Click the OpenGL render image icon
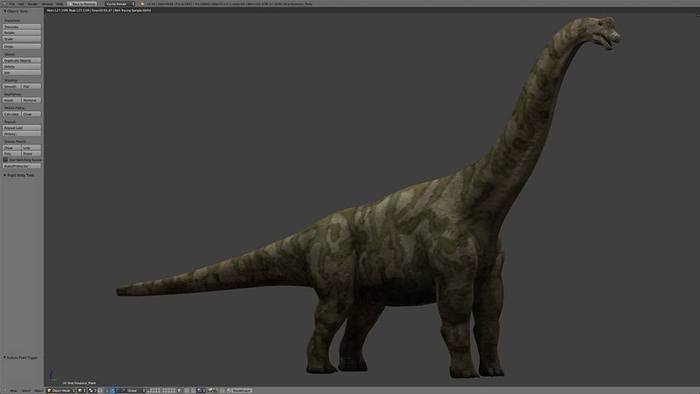 pyautogui.click(x=223, y=390)
